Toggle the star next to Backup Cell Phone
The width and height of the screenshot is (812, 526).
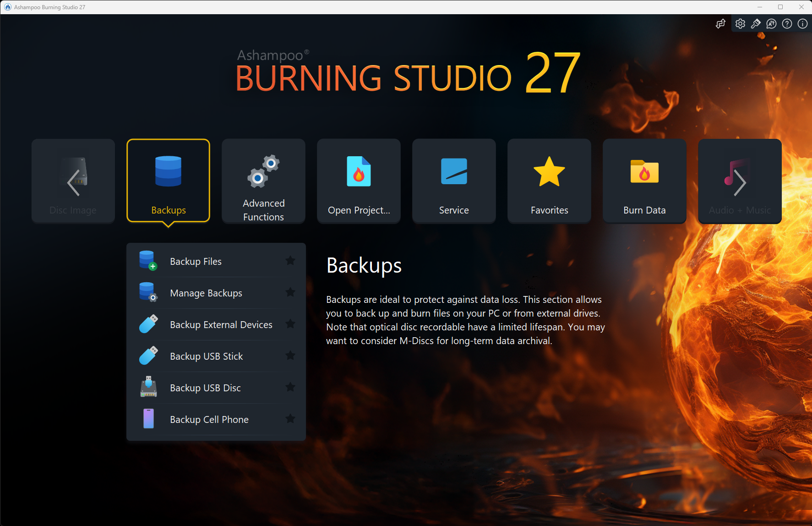tap(290, 418)
